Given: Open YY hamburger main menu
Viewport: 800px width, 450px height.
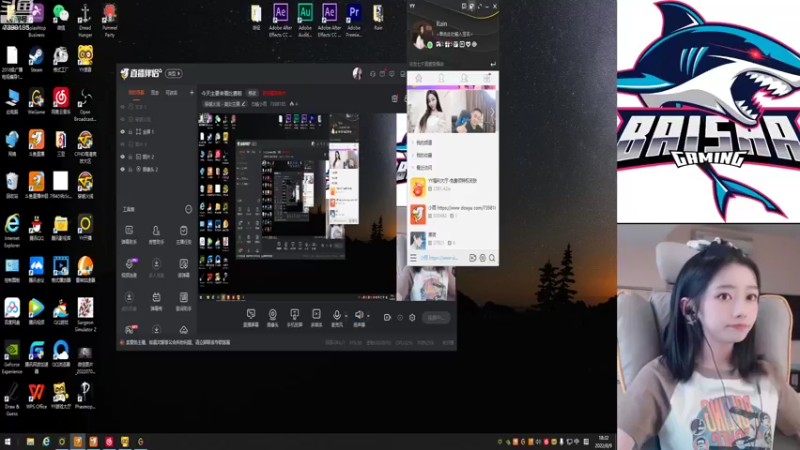Looking at the screenshot, I should (413, 258).
